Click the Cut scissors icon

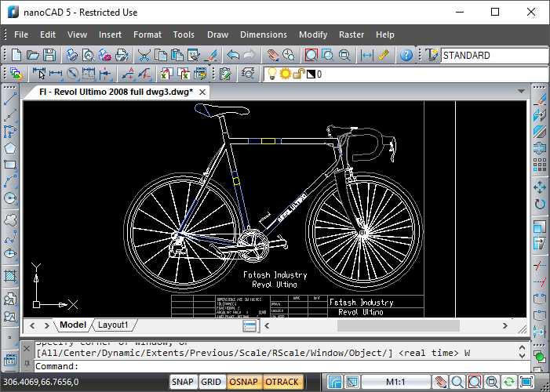pos(144,56)
